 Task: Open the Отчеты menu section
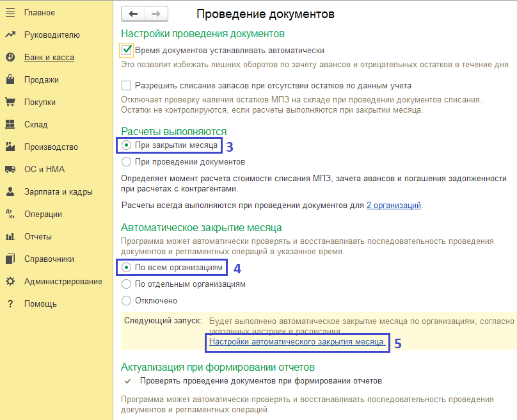[38, 237]
